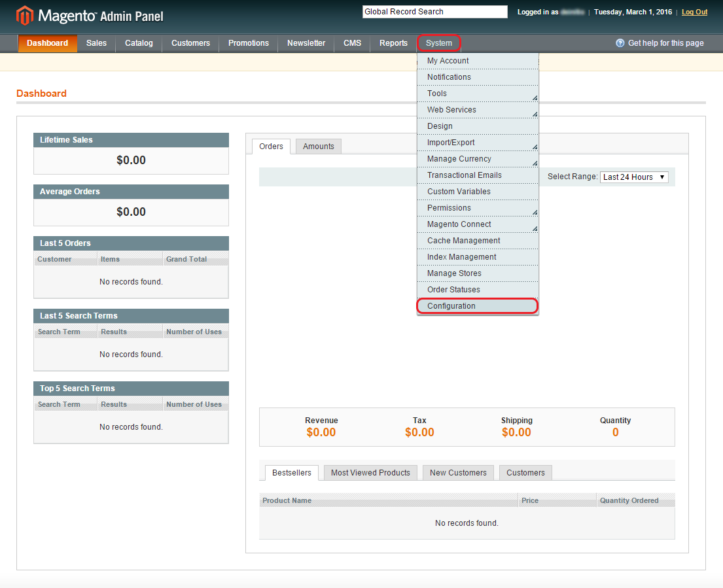Open the CMS menu
This screenshot has height=588, width=723.
tap(352, 43)
